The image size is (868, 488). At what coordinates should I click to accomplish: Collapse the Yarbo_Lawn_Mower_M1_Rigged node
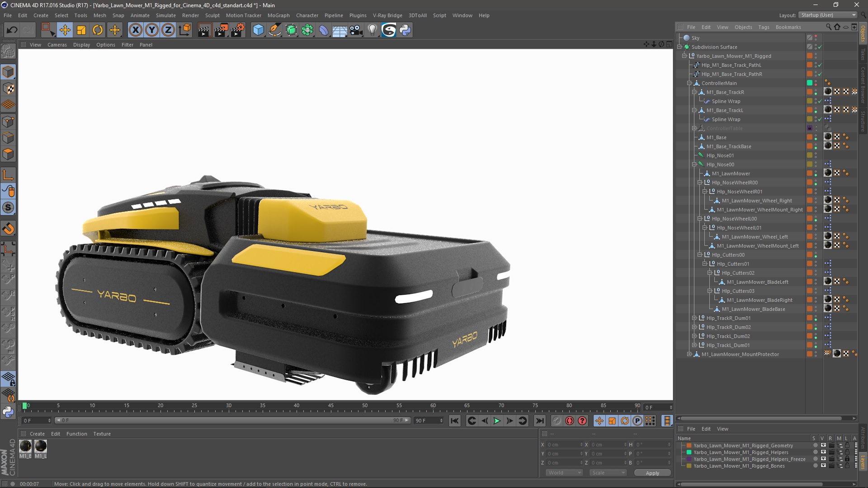click(x=684, y=56)
